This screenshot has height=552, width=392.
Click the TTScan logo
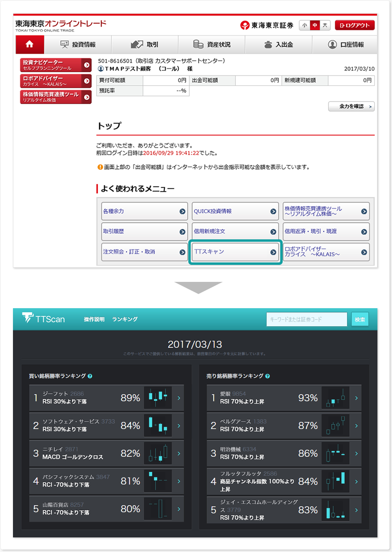tap(44, 319)
